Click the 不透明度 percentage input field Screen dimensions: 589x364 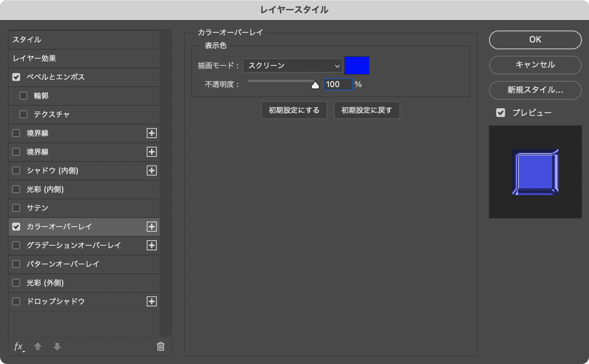pyautogui.click(x=338, y=84)
